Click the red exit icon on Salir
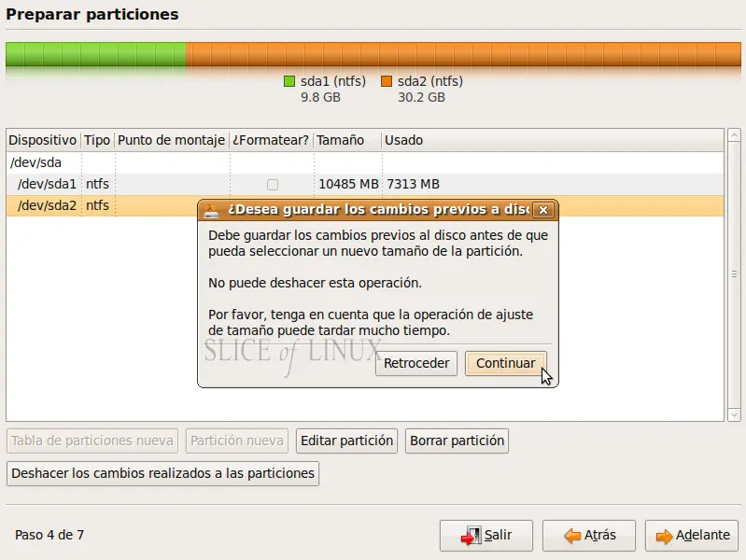The width and height of the screenshot is (746, 560). coord(471,536)
